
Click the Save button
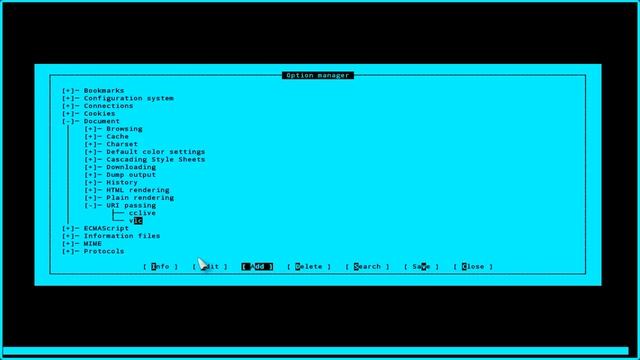[x=422, y=267]
